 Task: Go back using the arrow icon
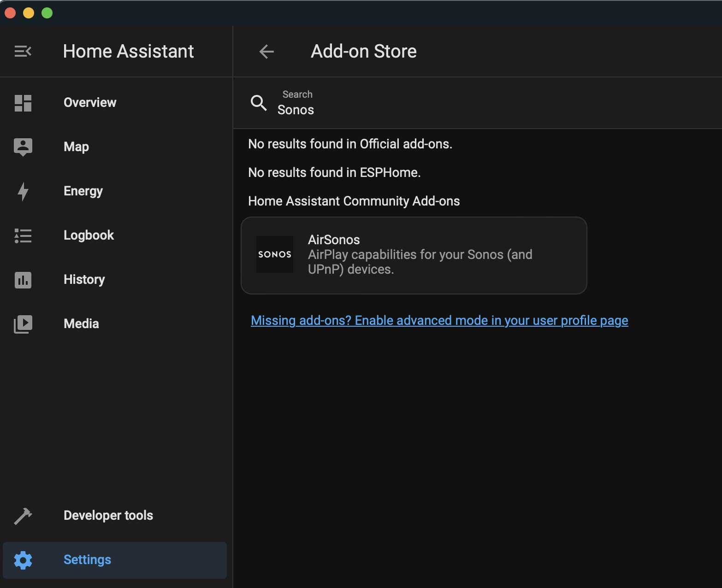pyautogui.click(x=267, y=51)
